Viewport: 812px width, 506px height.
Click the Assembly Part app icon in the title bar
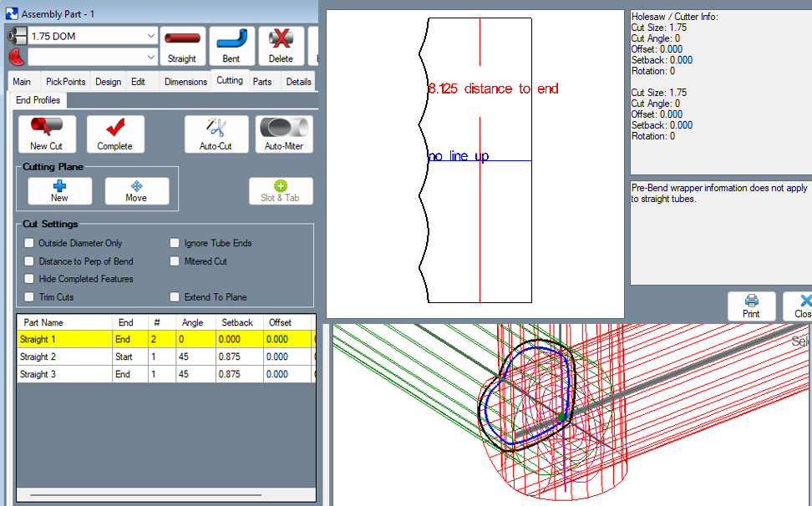[x=12, y=14]
